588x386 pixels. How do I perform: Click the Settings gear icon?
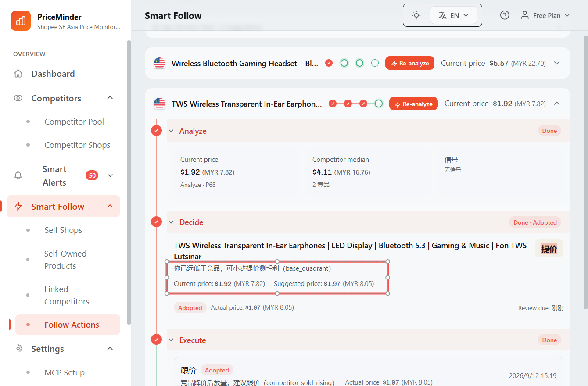click(x=18, y=348)
